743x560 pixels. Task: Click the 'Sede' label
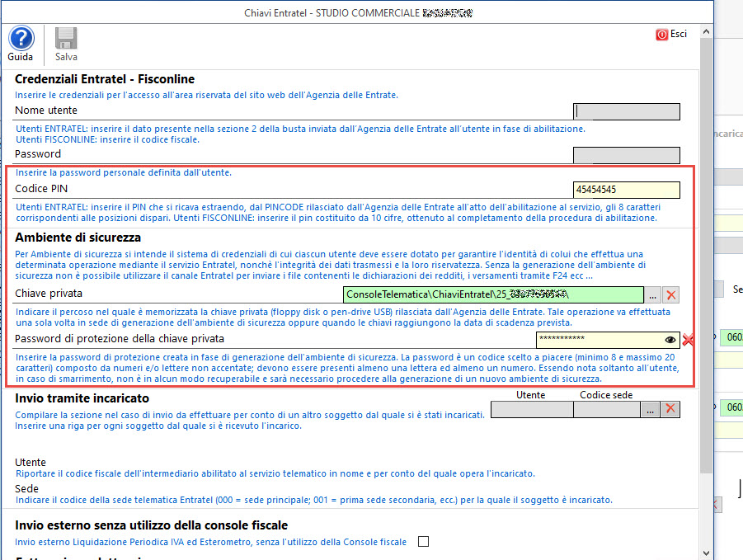tap(26, 488)
